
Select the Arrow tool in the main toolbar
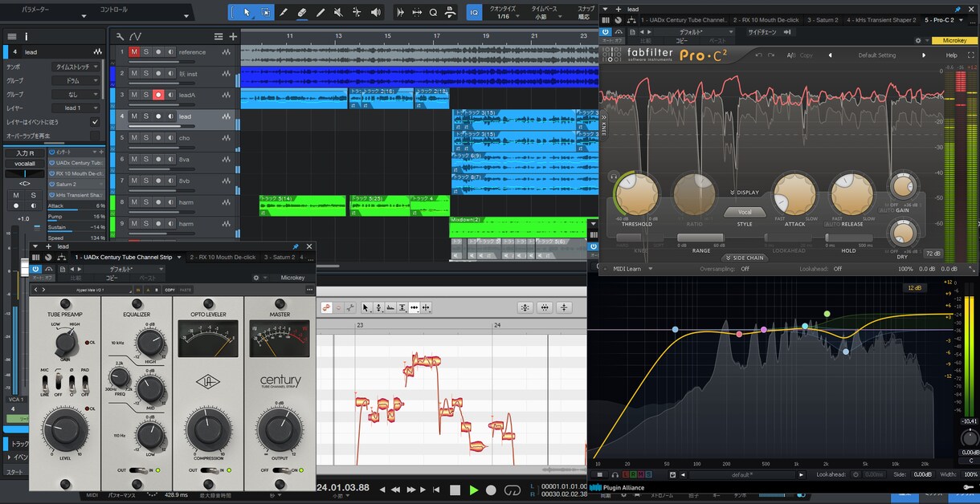247,12
